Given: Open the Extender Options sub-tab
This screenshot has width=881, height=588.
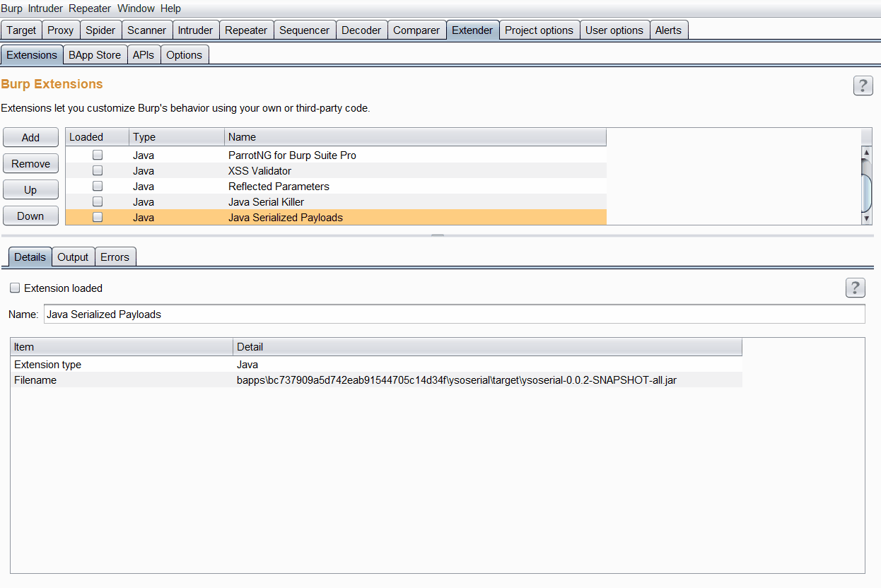Looking at the screenshot, I should (x=185, y=54).
